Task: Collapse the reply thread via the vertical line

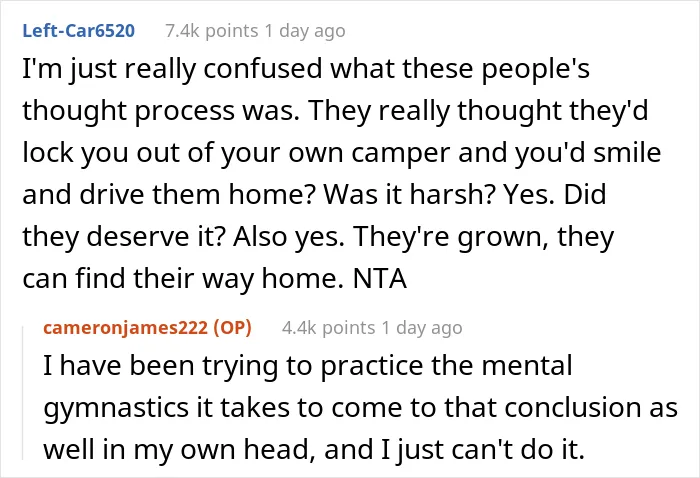Action: (23, 393)
